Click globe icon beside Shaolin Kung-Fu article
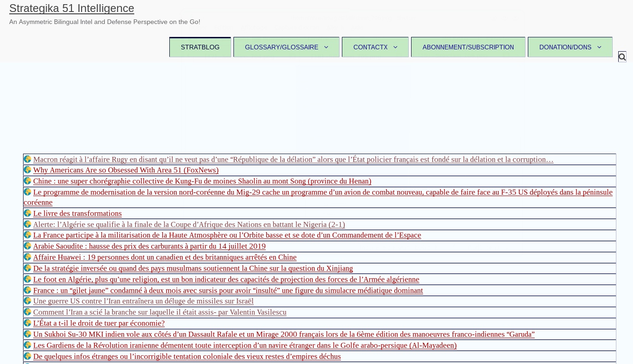The image size is (633, 364). (28, 181)
